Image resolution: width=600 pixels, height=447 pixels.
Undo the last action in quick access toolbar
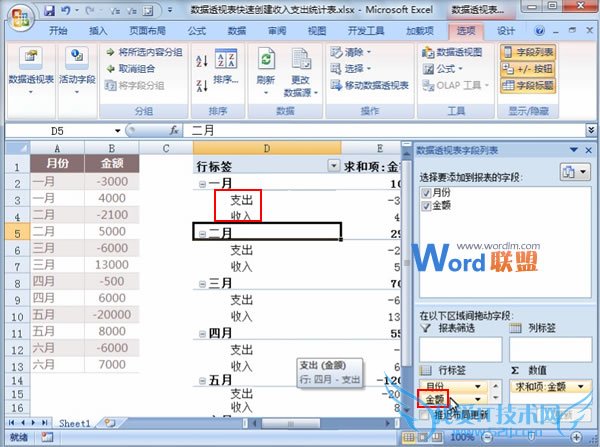click(x=65, y=10)
